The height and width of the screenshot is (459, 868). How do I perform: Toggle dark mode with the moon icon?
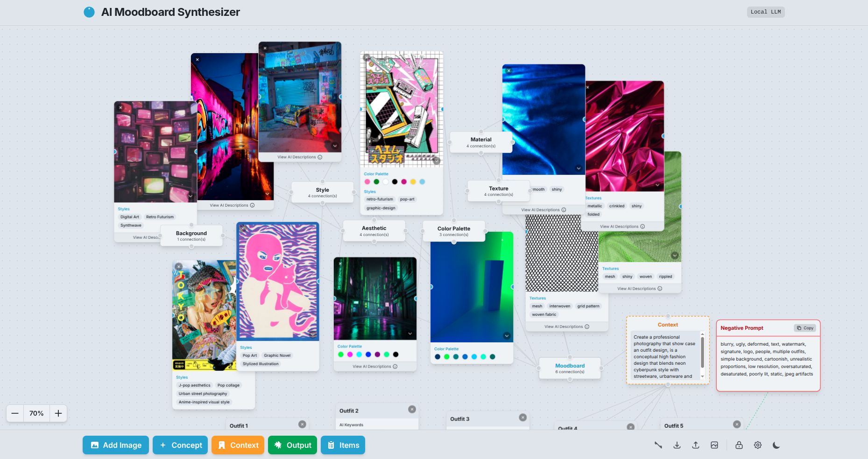776,445
